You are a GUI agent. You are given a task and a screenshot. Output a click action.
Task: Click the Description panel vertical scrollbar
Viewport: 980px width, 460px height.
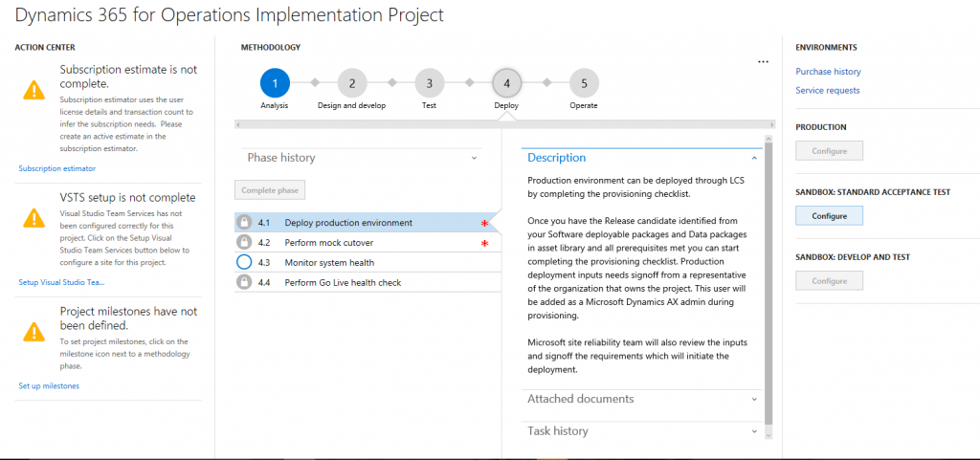768,287
